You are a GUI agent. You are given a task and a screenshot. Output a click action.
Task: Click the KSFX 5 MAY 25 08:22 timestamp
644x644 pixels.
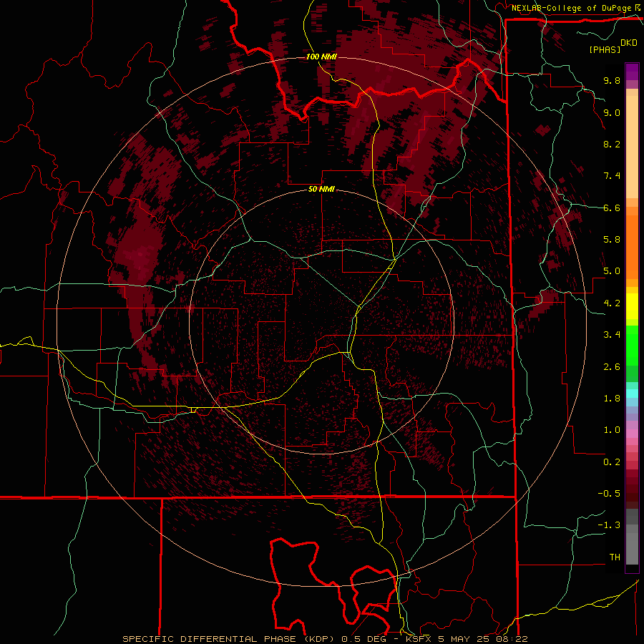467,639
